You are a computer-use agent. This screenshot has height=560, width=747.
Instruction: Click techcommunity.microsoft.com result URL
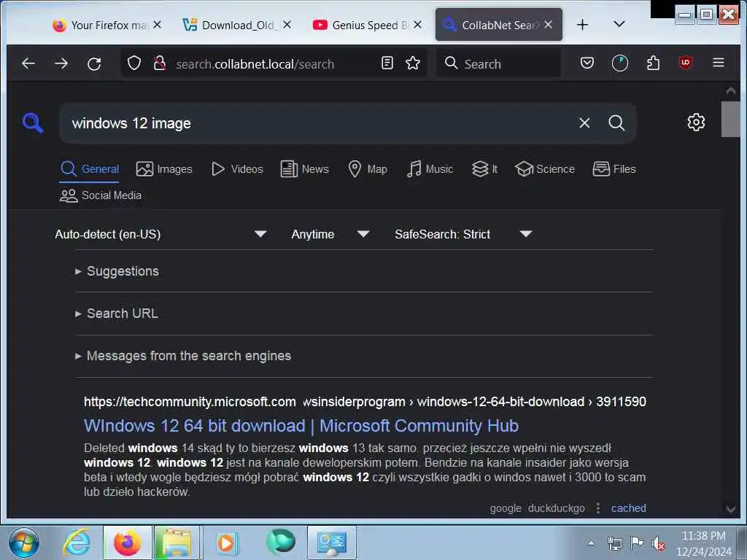tap(365, 402)
